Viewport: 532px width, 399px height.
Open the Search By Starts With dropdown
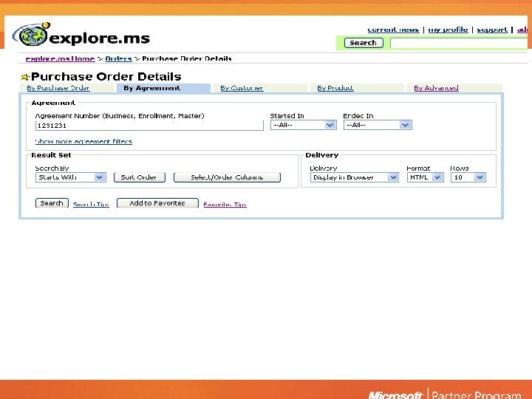pos(71,177)
